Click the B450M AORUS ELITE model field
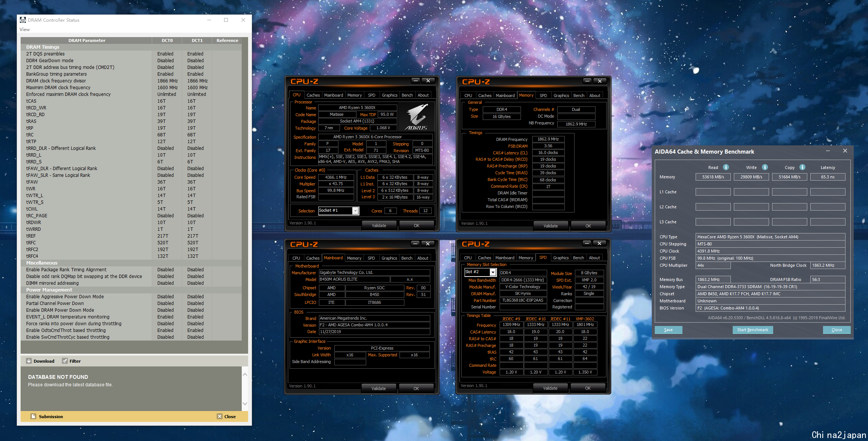 (x=354, y=279)
